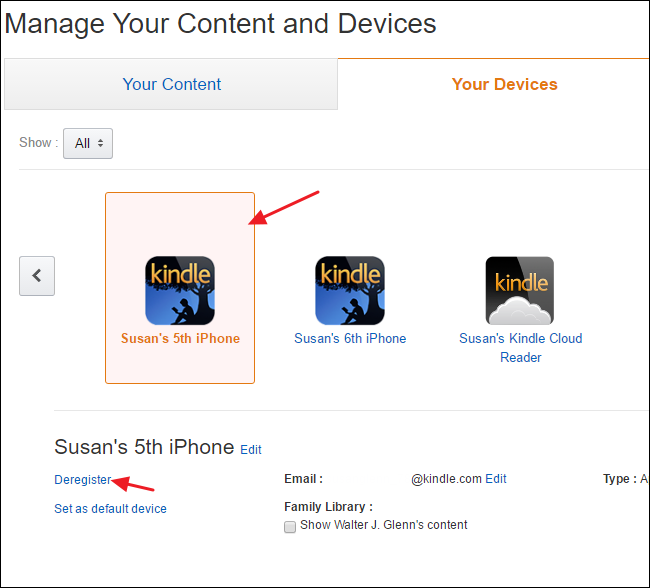This screenshot has width=650, height=588.
Task: Click the Susan's 6th iPhone label
Action: click(350, 339)
